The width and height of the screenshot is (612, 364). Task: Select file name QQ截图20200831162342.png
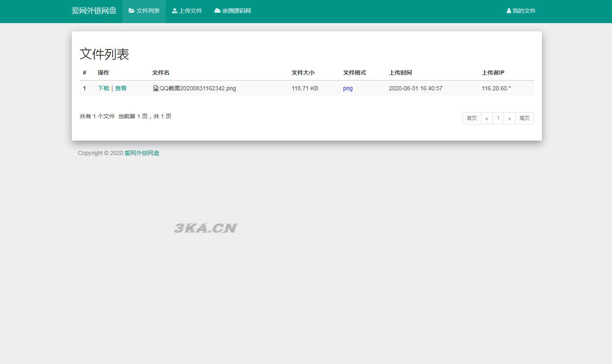coord(198,88)
